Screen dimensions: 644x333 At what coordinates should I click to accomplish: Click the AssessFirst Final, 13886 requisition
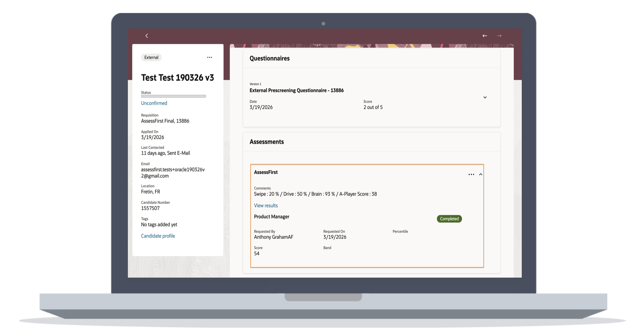[x=165, y=121]
